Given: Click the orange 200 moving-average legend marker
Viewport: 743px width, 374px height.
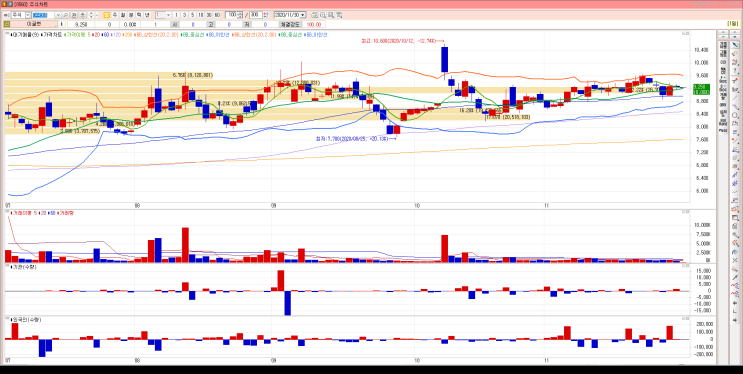Looking at the screenshot, I should pos(128,35).
